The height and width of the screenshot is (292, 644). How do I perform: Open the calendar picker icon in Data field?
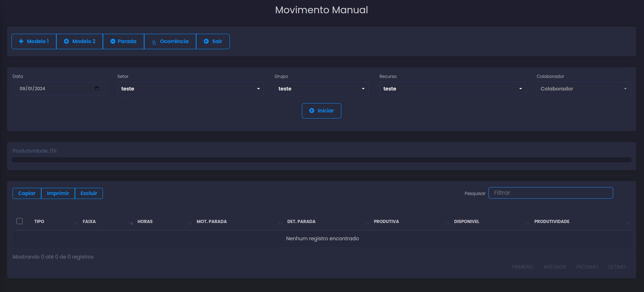click(x=97, y=88)
